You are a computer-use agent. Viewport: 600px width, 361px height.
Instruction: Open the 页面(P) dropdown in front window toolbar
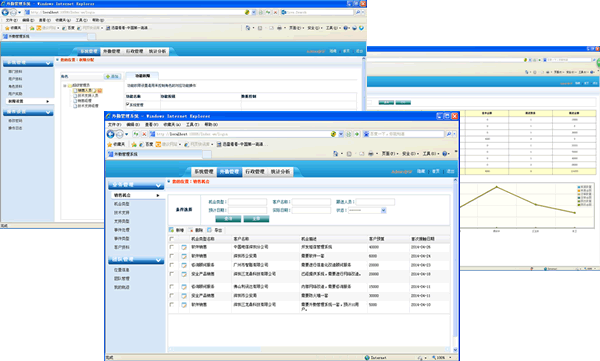pyautogui.click(x=390, y=154)
